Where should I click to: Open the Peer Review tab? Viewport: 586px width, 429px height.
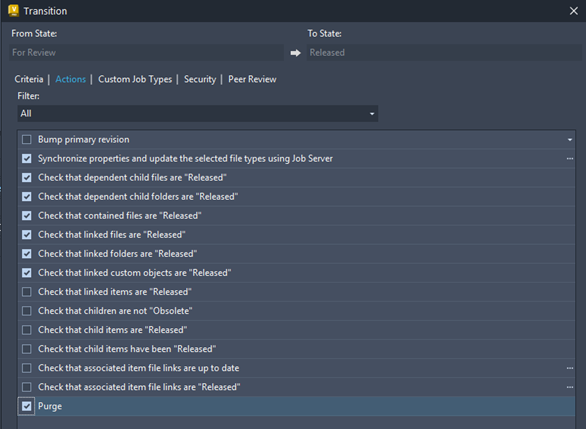pyautogui.click(x=252, y=79)
